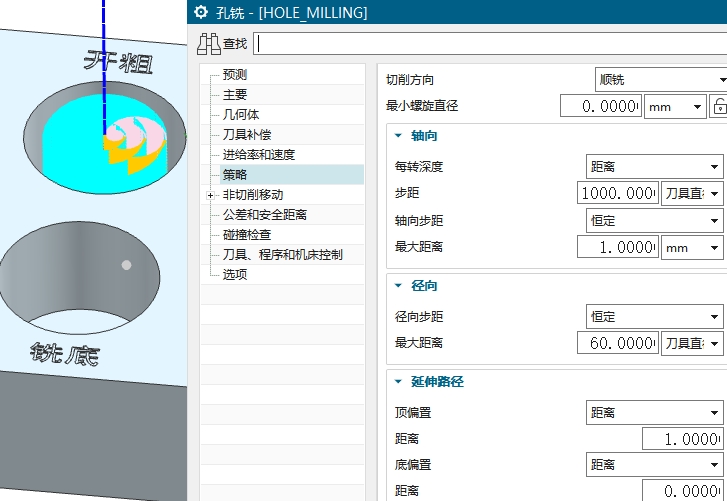
Task: Toggle the lock icon beside 最小螺旋直径
Action: (x=719, y=106)
